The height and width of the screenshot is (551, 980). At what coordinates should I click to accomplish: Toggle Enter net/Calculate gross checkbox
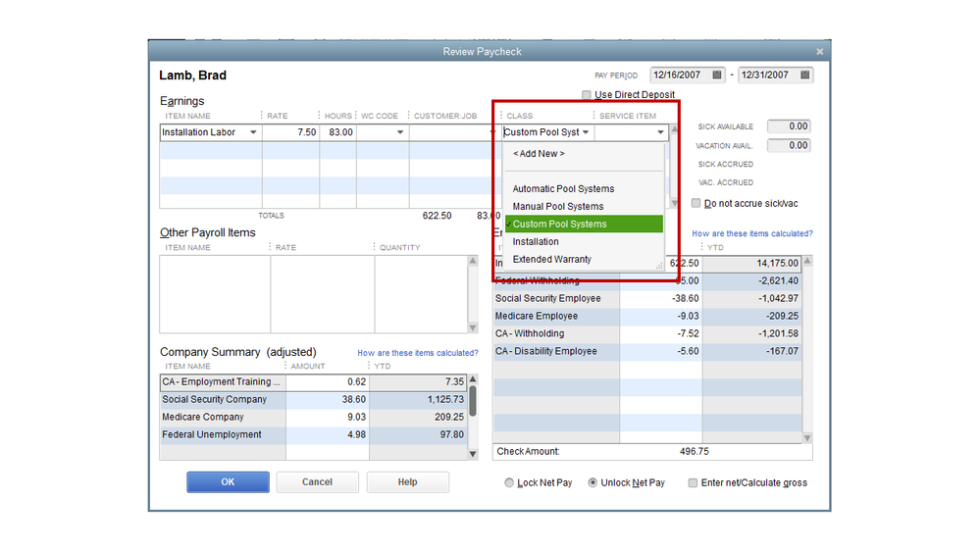point(693,483)
